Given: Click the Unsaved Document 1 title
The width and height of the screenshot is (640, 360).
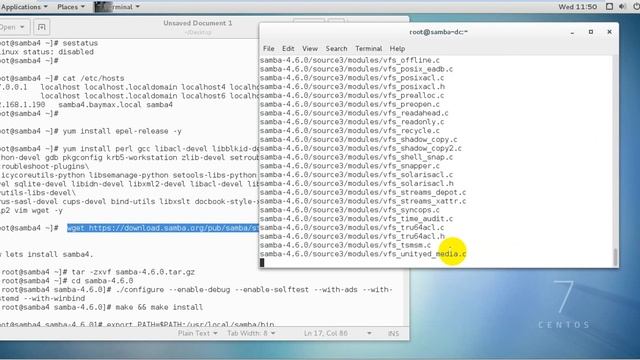Looking at the screenshot, I should [x=198, y=23].
